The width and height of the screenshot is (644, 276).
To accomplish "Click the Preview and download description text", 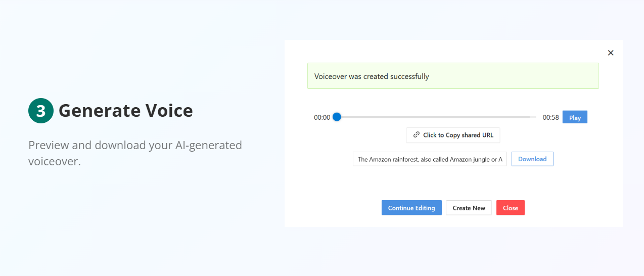I will [x=135, y=146].
